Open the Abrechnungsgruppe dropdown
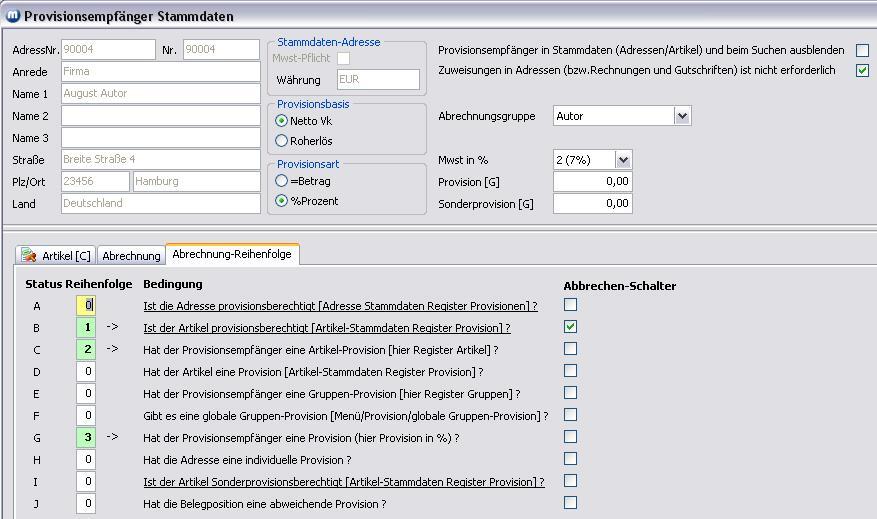The width and height of the screenshot is (877, 519). [682, 116]
